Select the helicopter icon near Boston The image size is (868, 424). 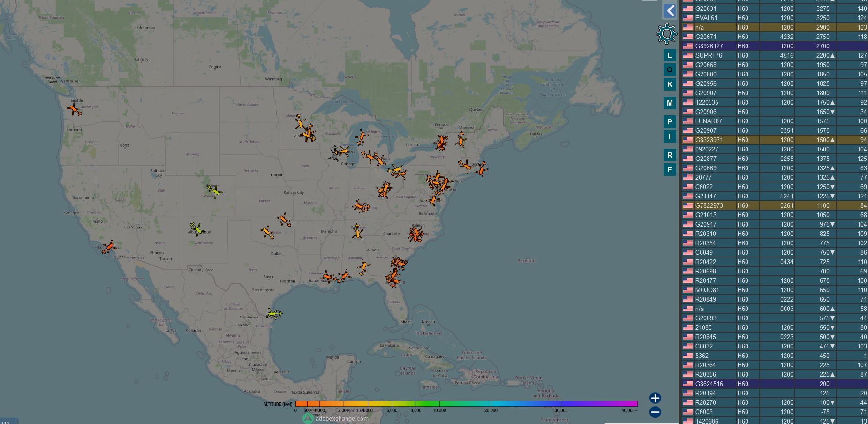point(481,168)
